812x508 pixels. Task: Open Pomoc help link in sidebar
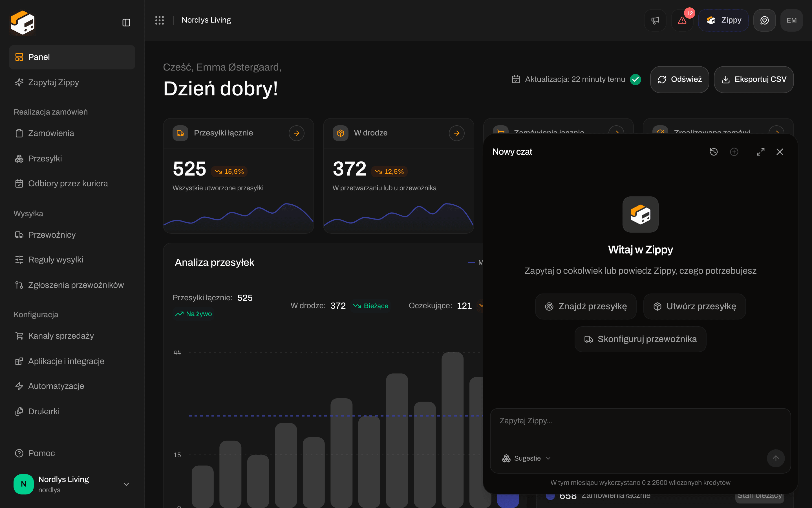[x=72, y=453]
